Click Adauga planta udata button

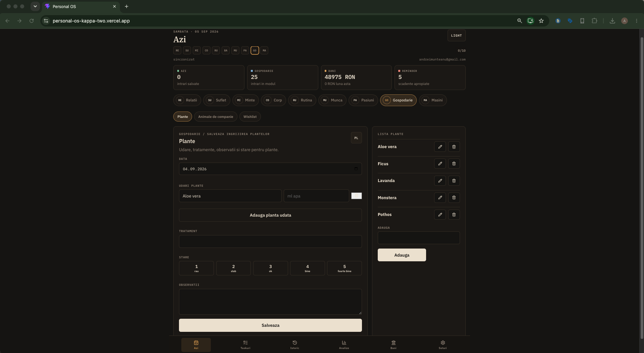coord(270,215)
